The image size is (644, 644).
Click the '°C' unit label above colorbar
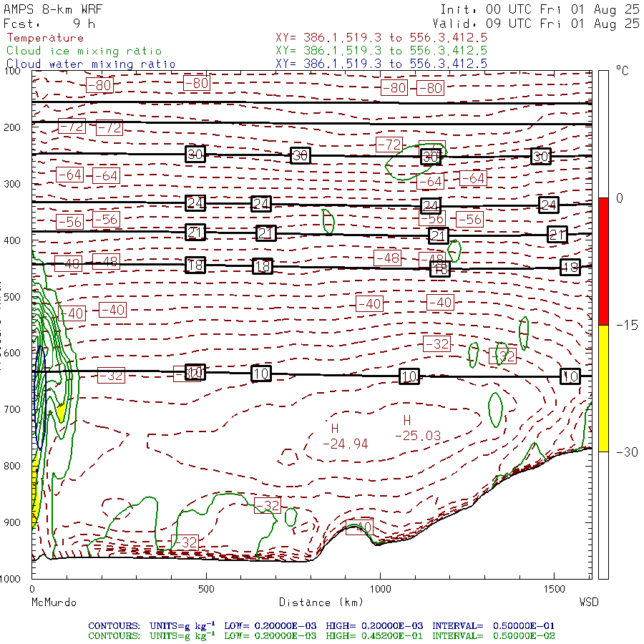622,71
